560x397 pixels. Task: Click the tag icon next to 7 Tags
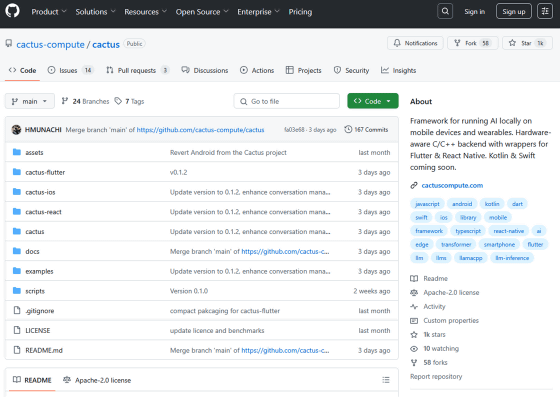pyautogui.click(x=118, y=101)
